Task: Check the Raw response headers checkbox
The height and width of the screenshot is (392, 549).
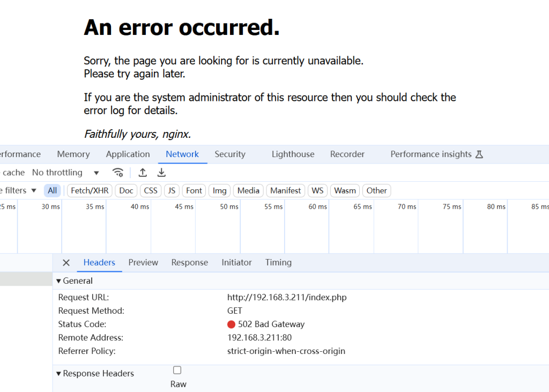Action: coord(177,369)
